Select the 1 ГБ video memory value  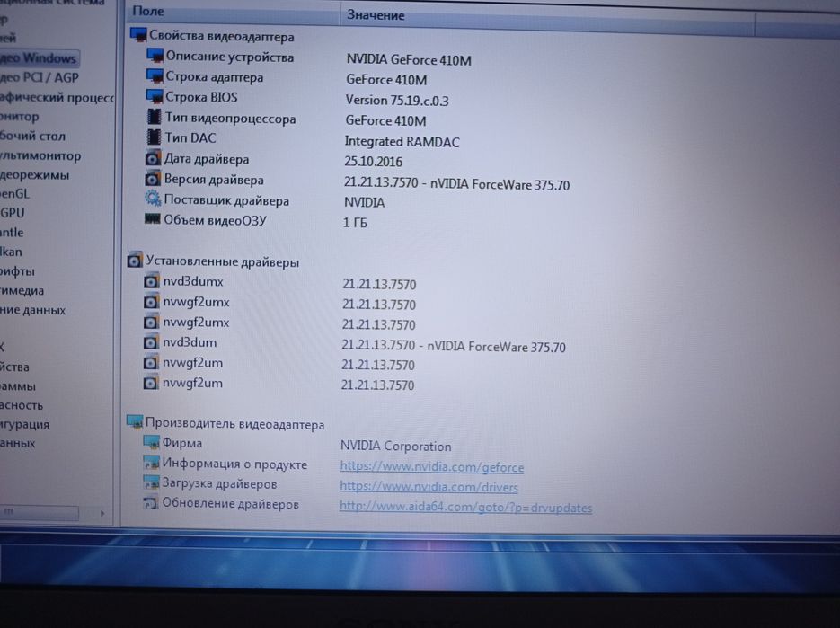coord(355,222)
